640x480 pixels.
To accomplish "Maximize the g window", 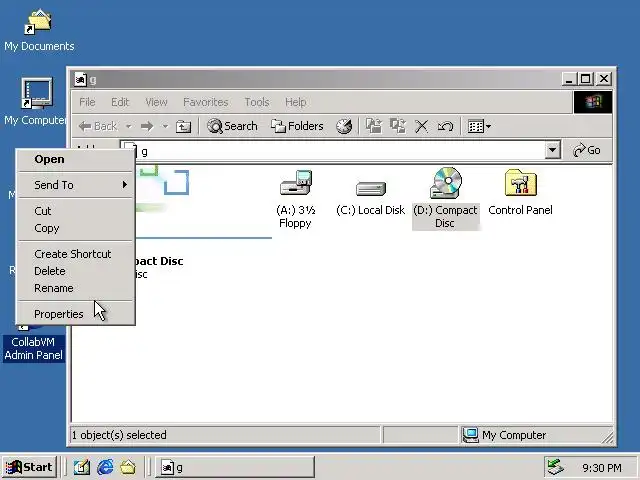I will 585,79.
